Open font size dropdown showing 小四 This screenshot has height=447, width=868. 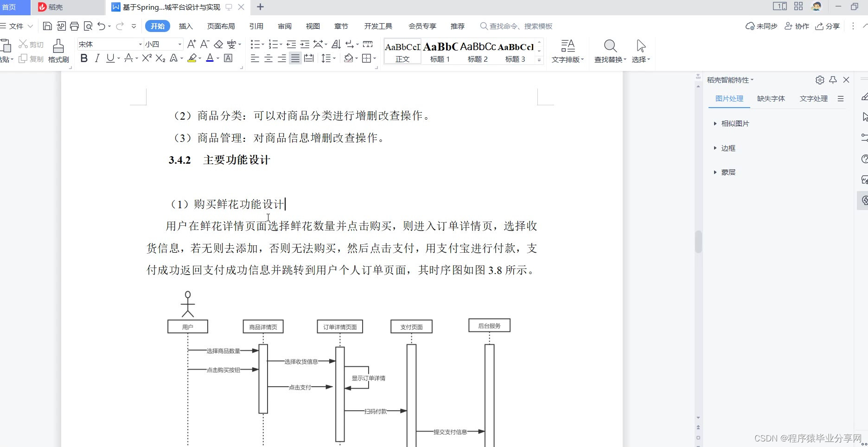(x=180, y=44)
